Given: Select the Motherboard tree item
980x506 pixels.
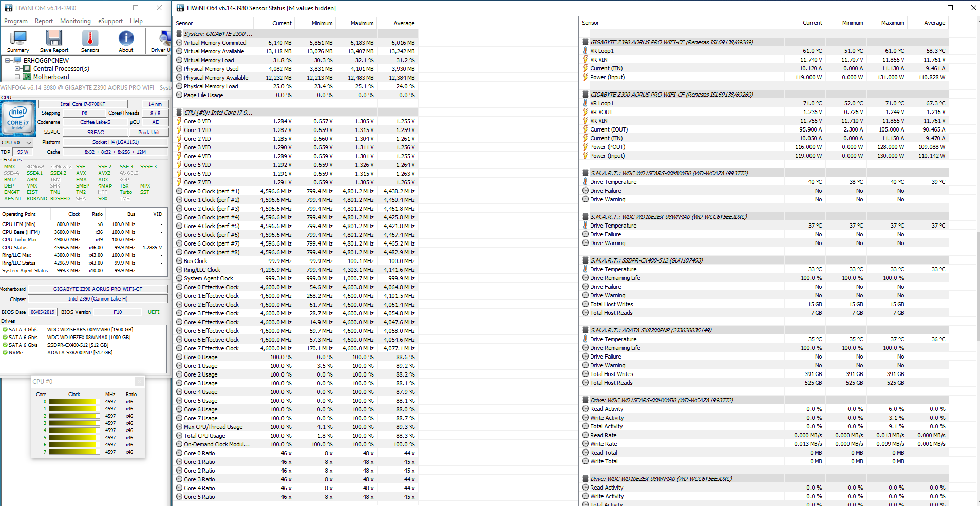Looking at the screenshot, I should tap(51, 77).
